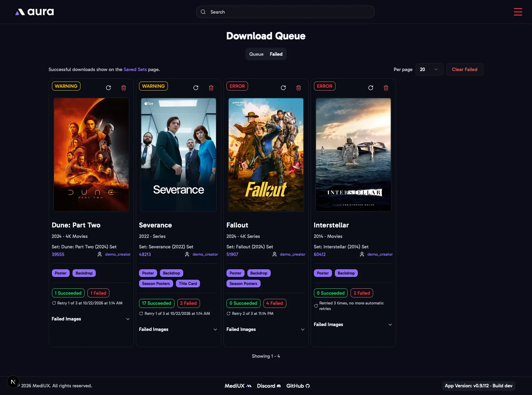
Task: Open the Discord footer link
Action: (x=269, y=386)
